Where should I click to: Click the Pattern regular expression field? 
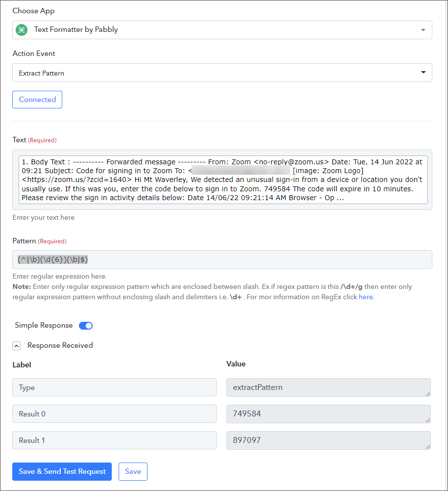222,259
